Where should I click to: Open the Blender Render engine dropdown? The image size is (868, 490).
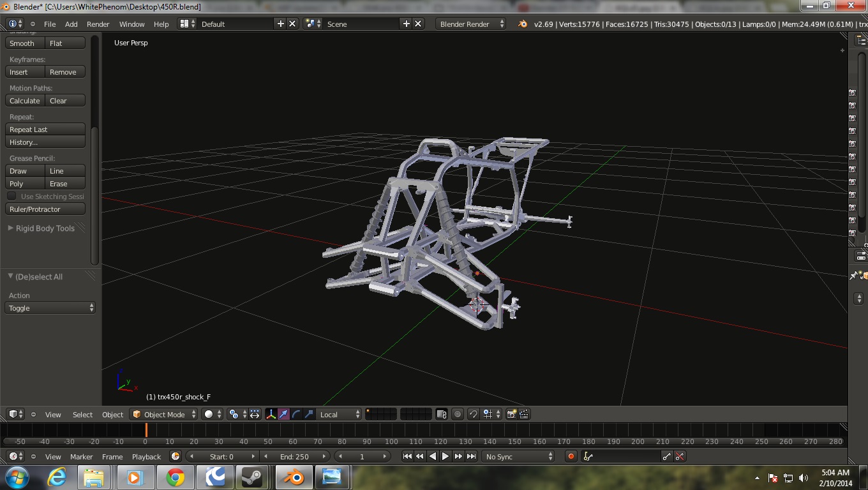click(471, 24)
